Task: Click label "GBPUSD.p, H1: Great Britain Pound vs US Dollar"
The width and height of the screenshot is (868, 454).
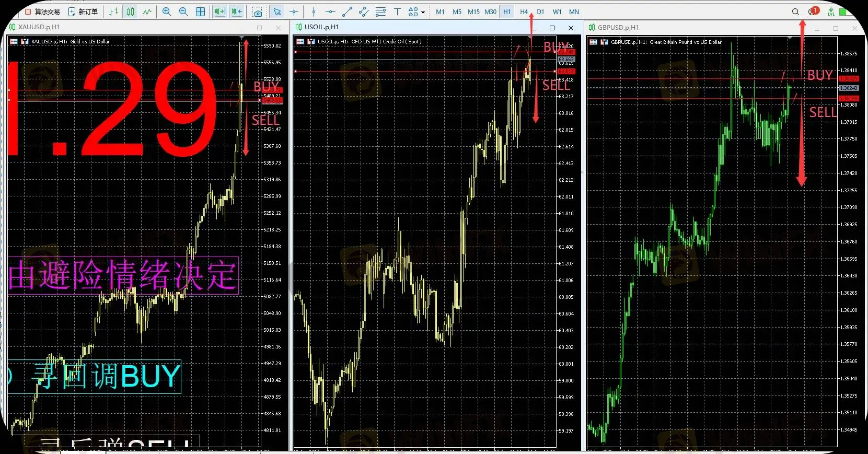Action: pos(666,42)
